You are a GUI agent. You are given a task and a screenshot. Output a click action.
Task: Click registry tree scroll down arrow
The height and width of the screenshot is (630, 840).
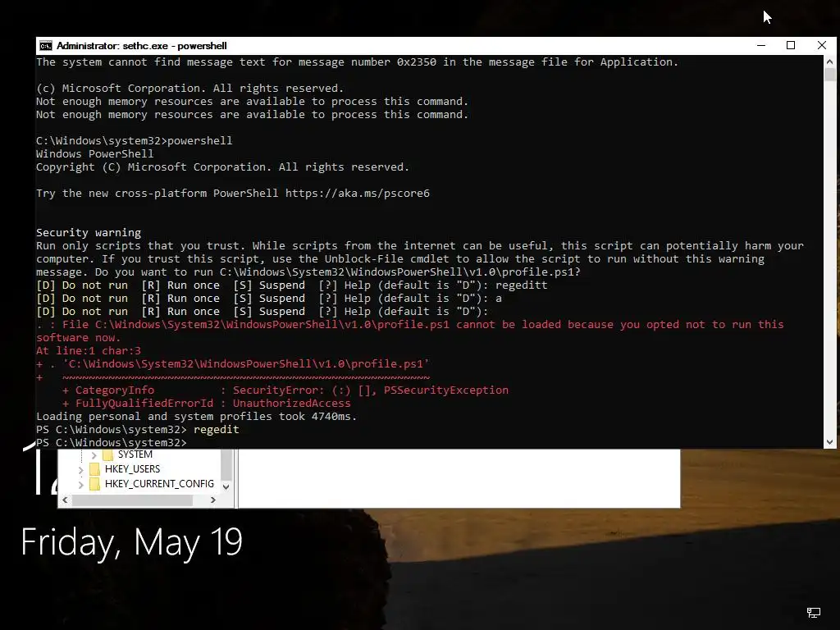click(x=226, y=486)
